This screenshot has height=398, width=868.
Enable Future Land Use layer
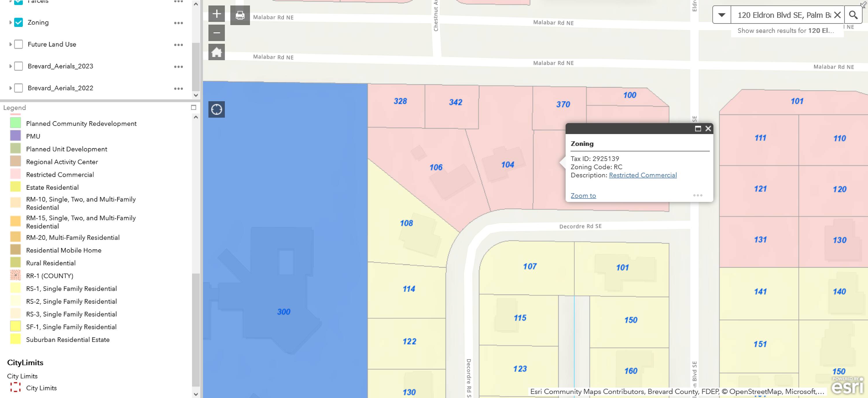[x=19, y=45]
